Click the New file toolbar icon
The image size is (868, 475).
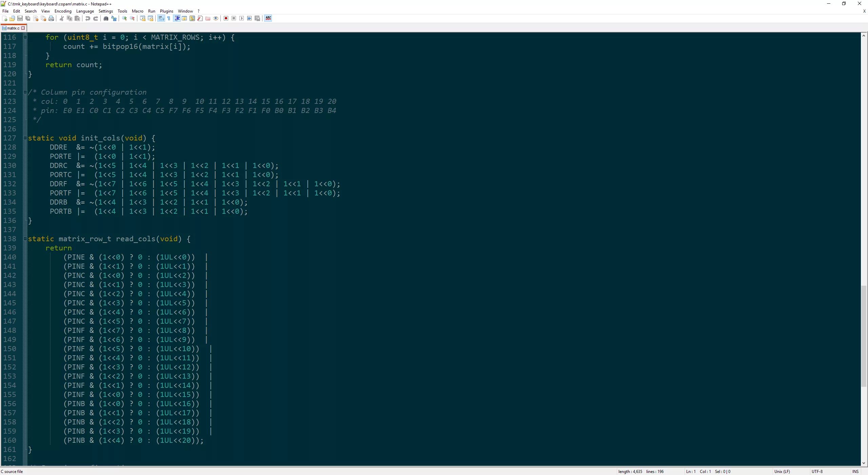coord(5,18)
